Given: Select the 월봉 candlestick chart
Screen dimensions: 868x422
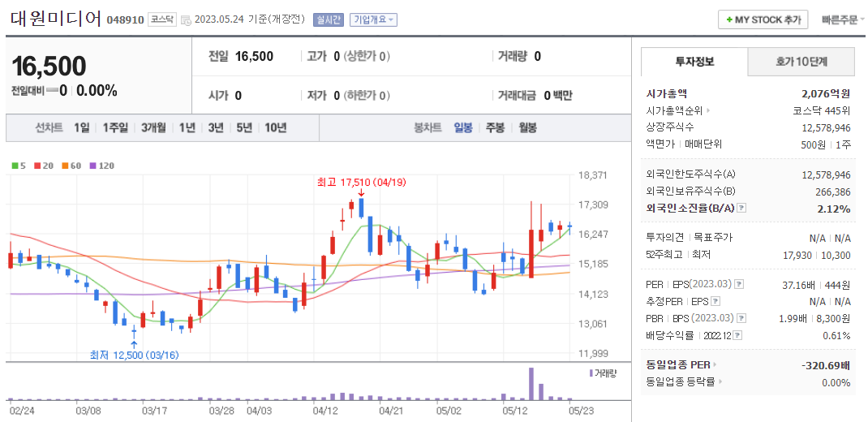Looking at the screenshot, I should point(527,128).
